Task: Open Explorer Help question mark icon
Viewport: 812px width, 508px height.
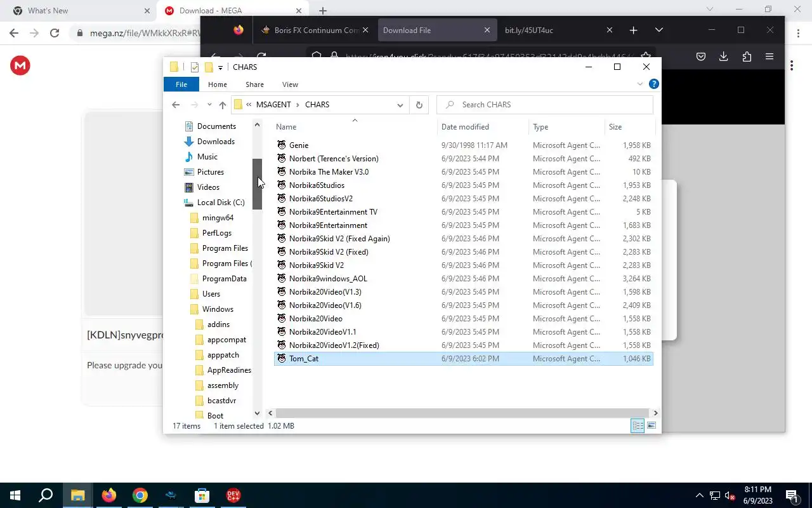Action: tap(654, 84)
